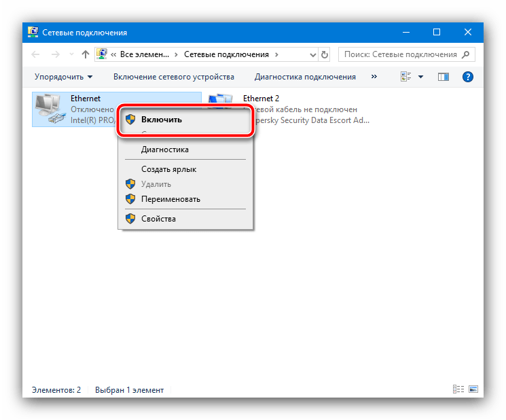Image resolution: width=506 pixels, height=420 pixels.
Task: Open the 'Упорядочить' menu
Action: (x=64, y=77)
